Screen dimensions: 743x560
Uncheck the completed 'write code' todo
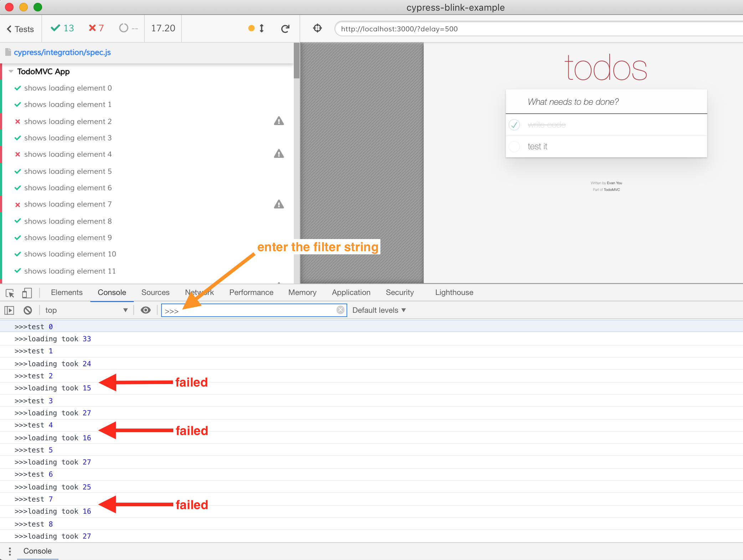tap(514, 125)
